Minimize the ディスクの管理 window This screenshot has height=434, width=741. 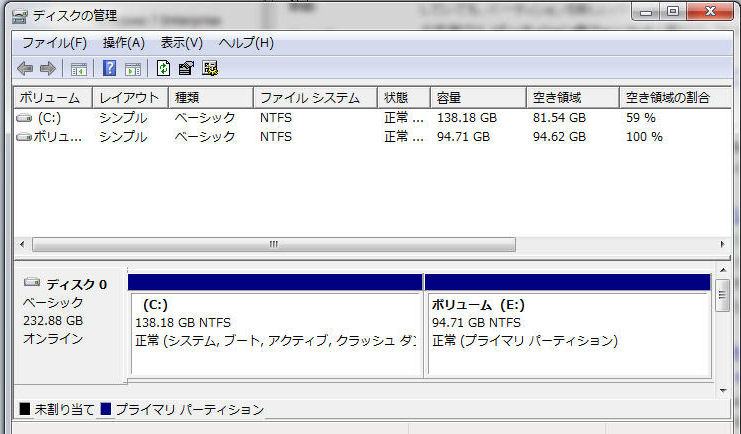click(x=646, y=11)
